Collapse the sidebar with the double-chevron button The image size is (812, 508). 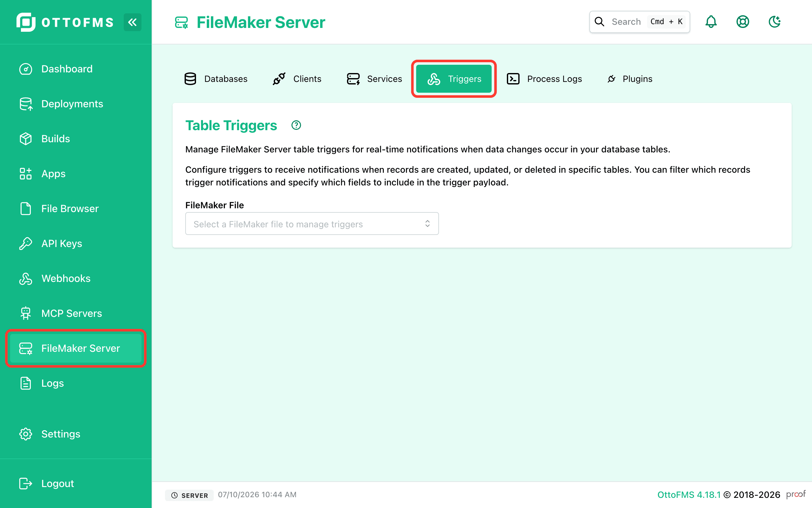tap(132, 22)
